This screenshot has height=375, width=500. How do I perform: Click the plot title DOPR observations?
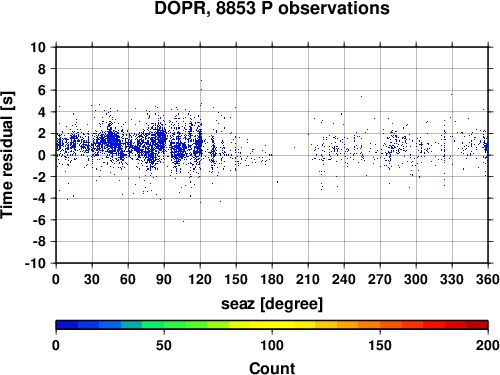272,8
